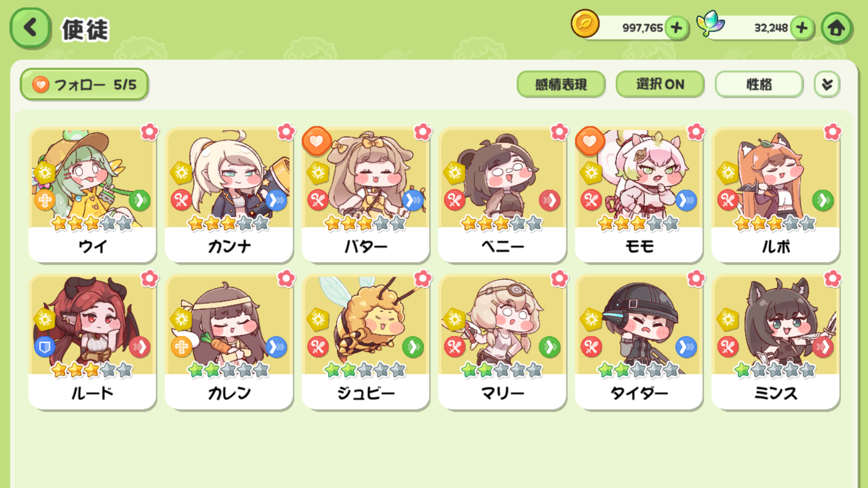868x488 pixels.
Task: Toggle the follow heart on モモ's card
Action: point(590,142)
